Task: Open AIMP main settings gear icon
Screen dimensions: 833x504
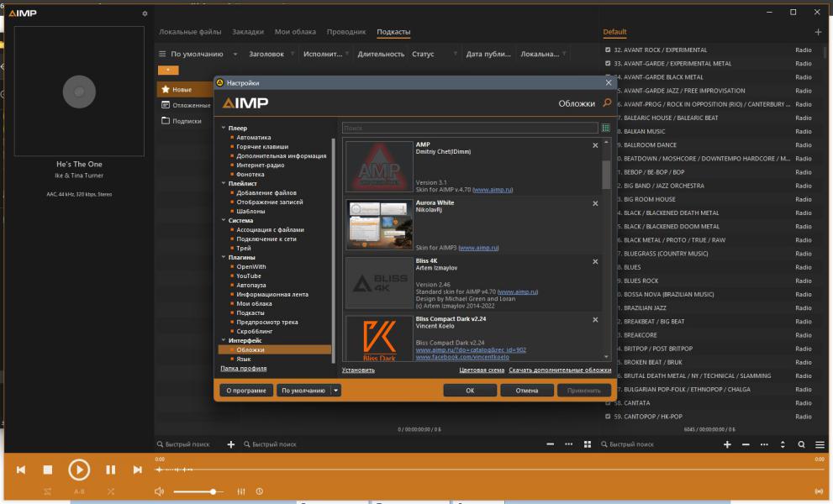Action: click(145, 13)
